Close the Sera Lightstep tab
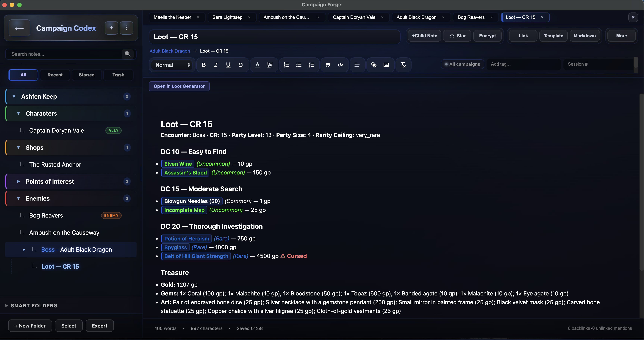Viewport: 644px width, 340px height. point(249,17)
